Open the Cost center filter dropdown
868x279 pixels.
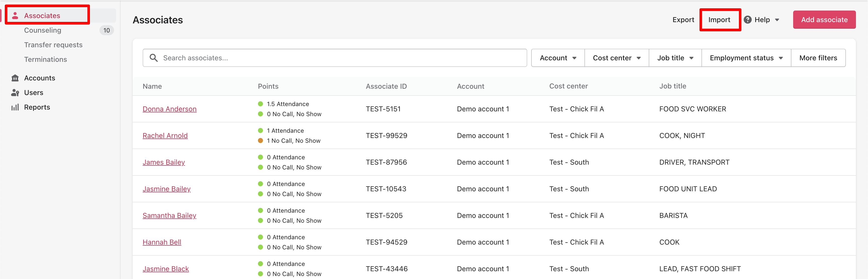[x=616, y=58]
